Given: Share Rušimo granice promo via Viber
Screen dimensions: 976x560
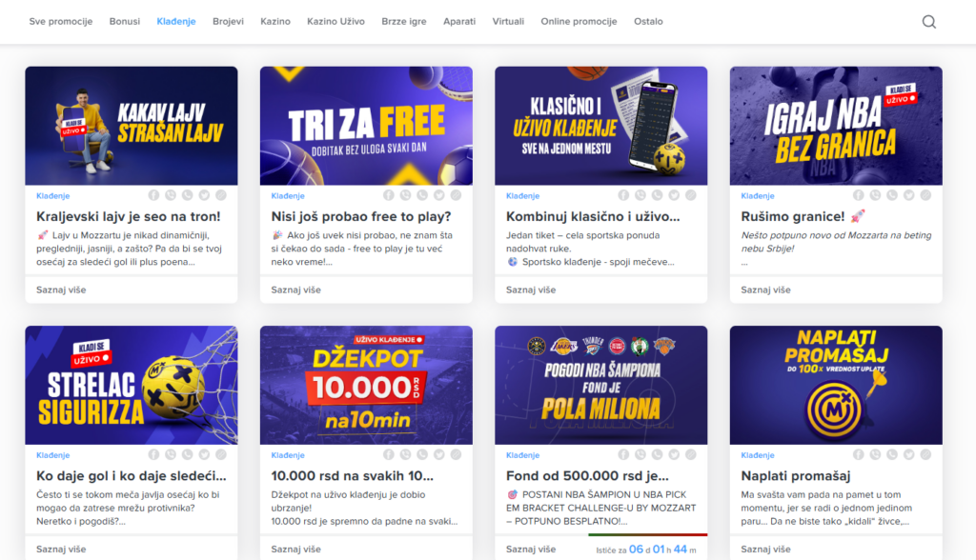Looking at the screenshot, I should coord(875,195).
